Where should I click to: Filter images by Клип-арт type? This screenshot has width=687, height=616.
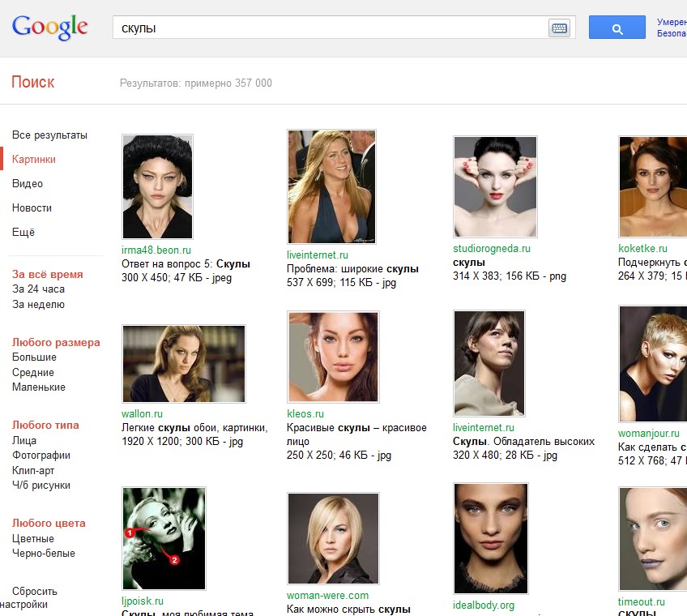[33, 470]
